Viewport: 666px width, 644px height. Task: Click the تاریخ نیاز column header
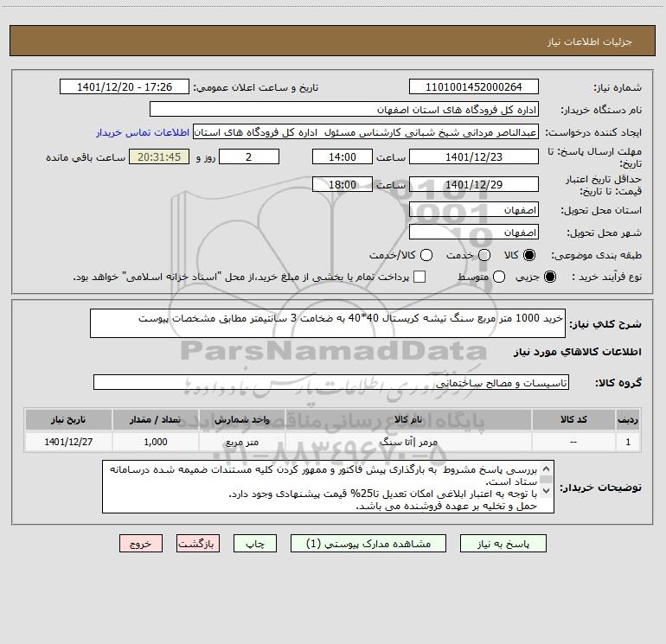point(68,419)
